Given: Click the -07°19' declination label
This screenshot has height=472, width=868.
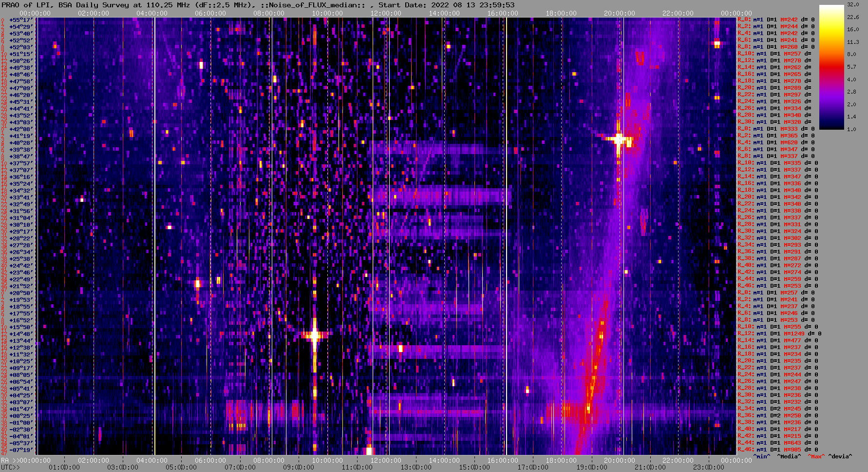Looking at the screenshot, I should click(21, 450).
